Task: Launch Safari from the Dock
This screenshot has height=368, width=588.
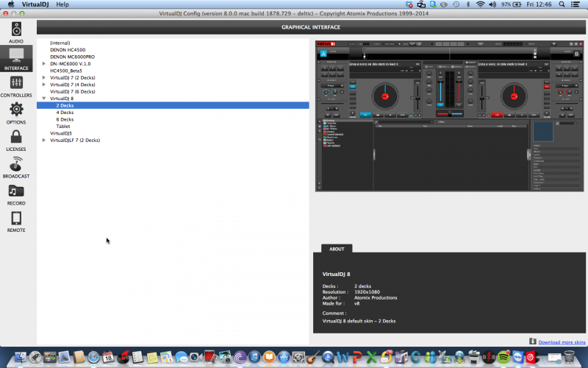Action: point(93,357)
